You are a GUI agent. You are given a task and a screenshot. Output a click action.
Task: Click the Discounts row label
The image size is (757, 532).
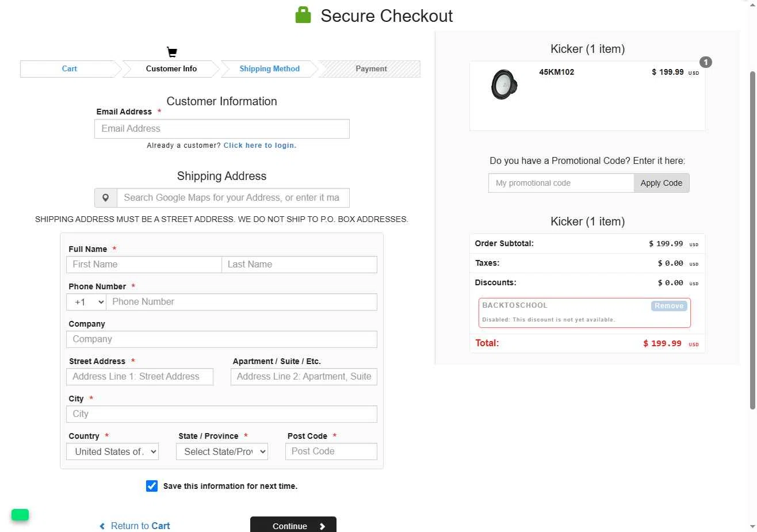coord(495,282)
